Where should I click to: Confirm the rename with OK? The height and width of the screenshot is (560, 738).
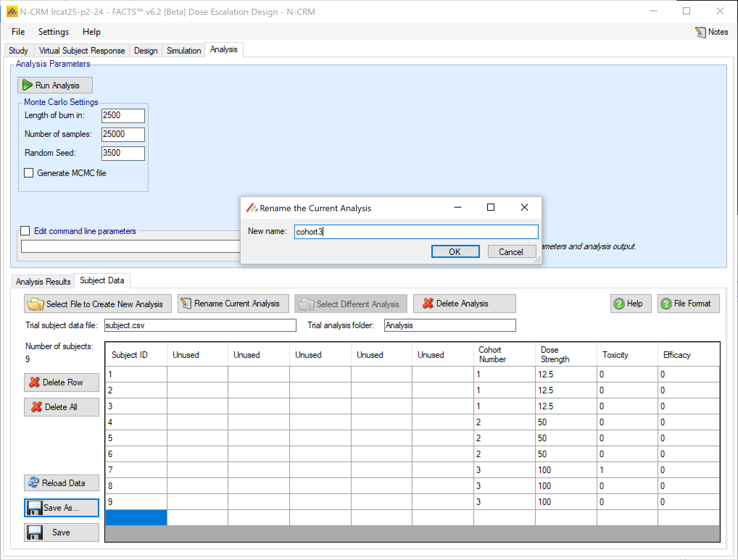pyautogui.click(x=455, y=251)
